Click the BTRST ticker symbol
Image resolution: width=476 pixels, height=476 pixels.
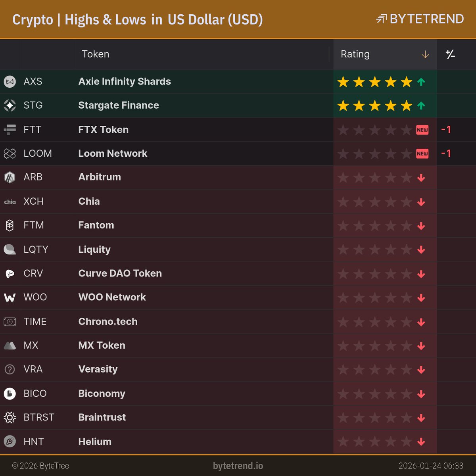[39, 417]
